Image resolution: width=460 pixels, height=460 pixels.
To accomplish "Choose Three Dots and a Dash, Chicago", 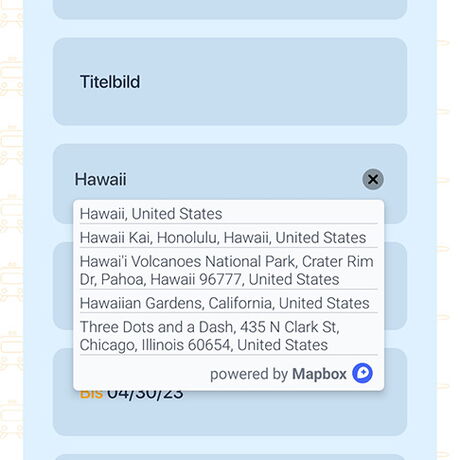I will click(229, 336).
